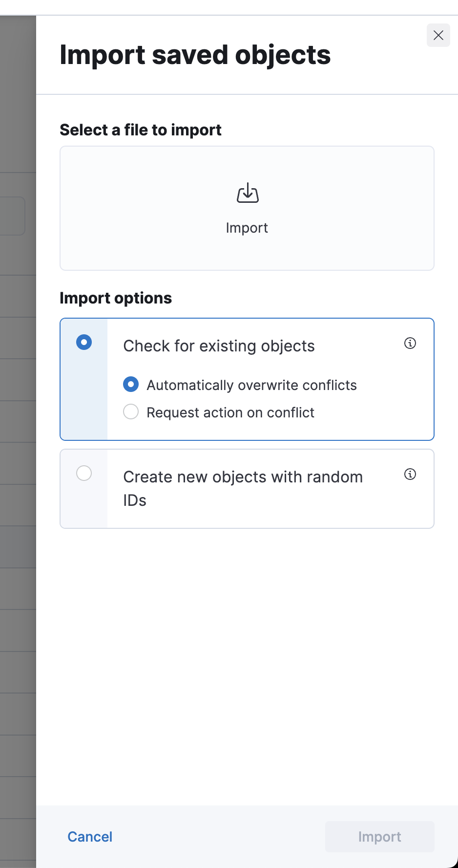Enable Automatically overwrite conflicts radio
458x868 pixels.
coord(131,385)
